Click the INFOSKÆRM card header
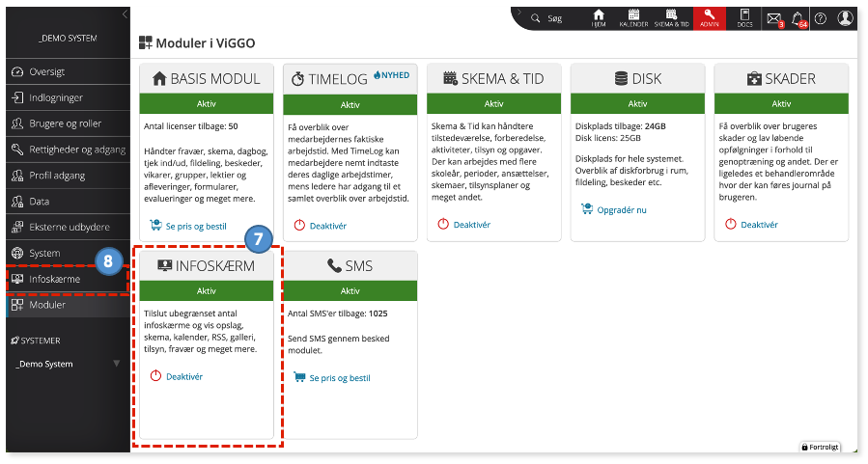The height and width of the screenshot is (464, 868). pyautogui.click(x=207, y=266)
